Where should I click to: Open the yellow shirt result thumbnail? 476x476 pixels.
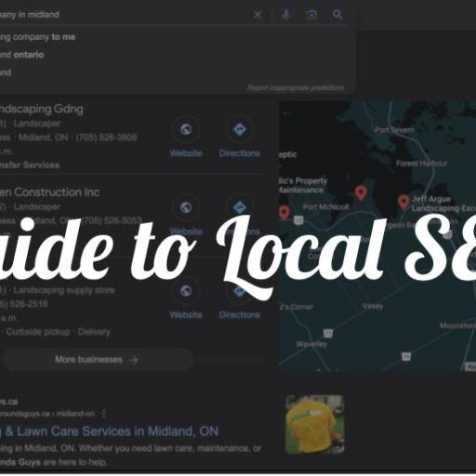tap(314, 424)
